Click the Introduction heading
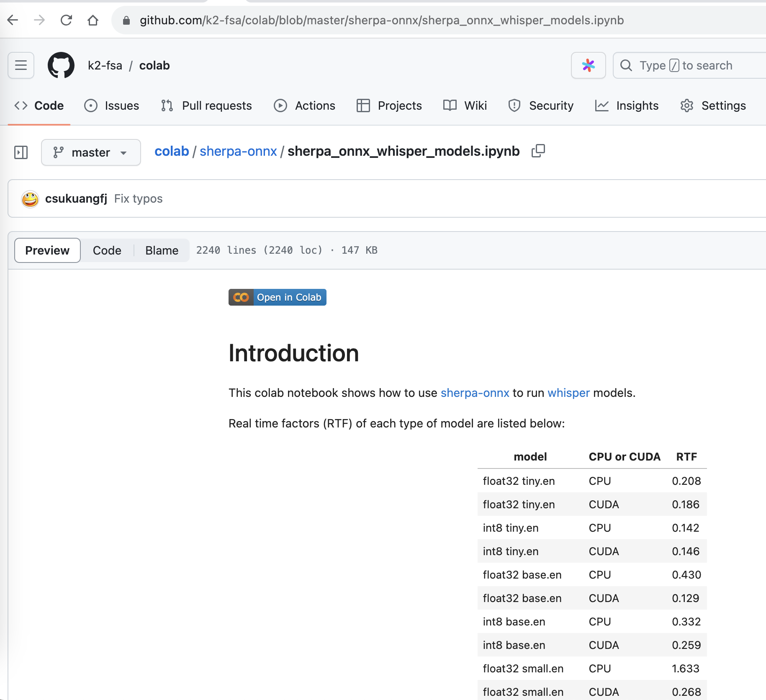The height and width of the screenshot is (700, 766). tap(294, 353)
